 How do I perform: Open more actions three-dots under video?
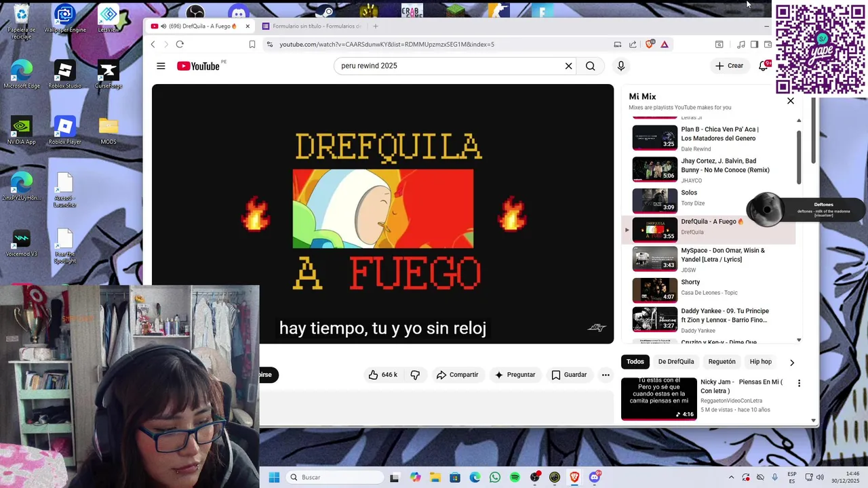[x=606, y=375]
